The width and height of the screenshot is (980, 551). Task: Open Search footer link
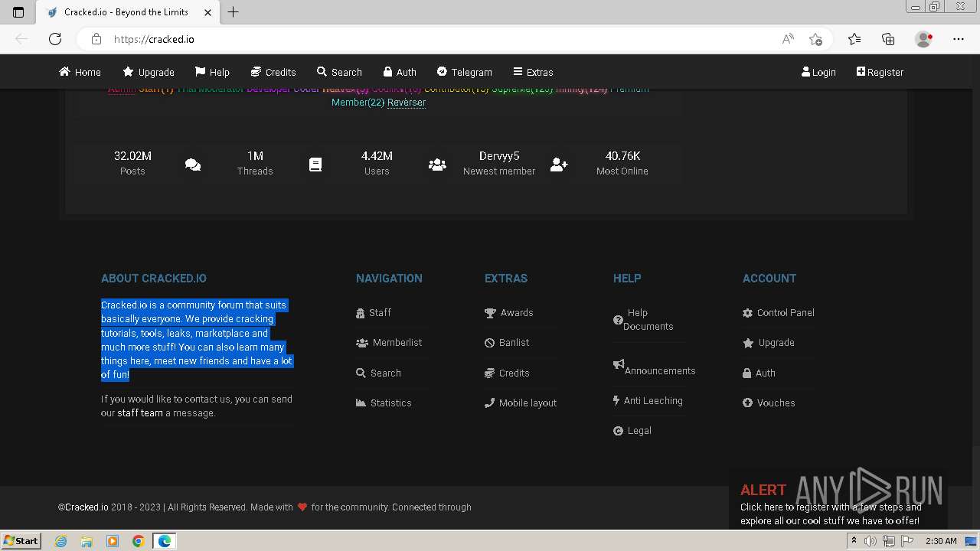378,373
